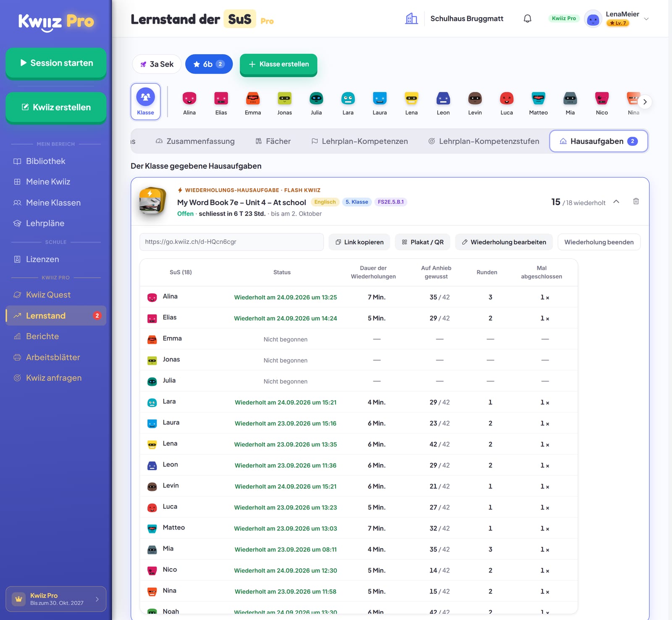The width and height of the screenshot is (672, 620).
Task: Delete homework with trash icon
Action: click(x=636, y=201)
